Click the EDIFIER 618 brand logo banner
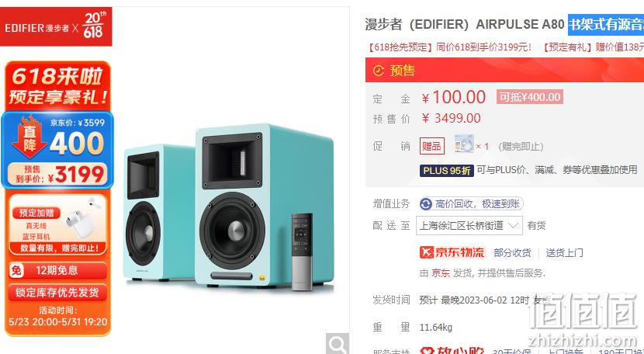The width and height of the screenshot is (644, 354). [x=56, y=26]
